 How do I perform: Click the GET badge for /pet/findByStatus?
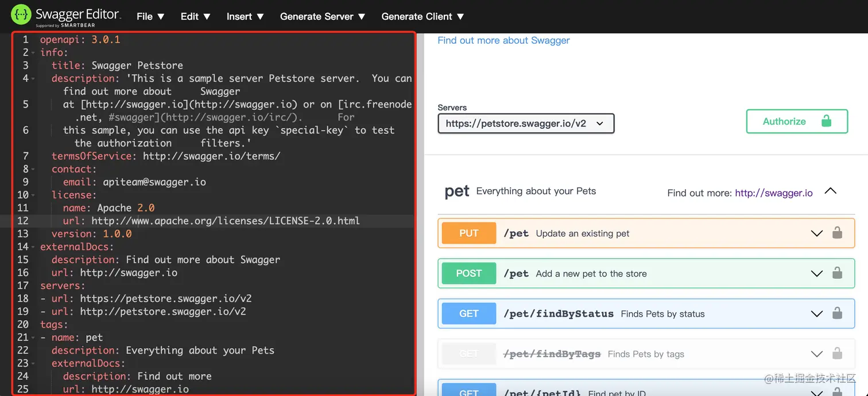[x=468, y=314]
